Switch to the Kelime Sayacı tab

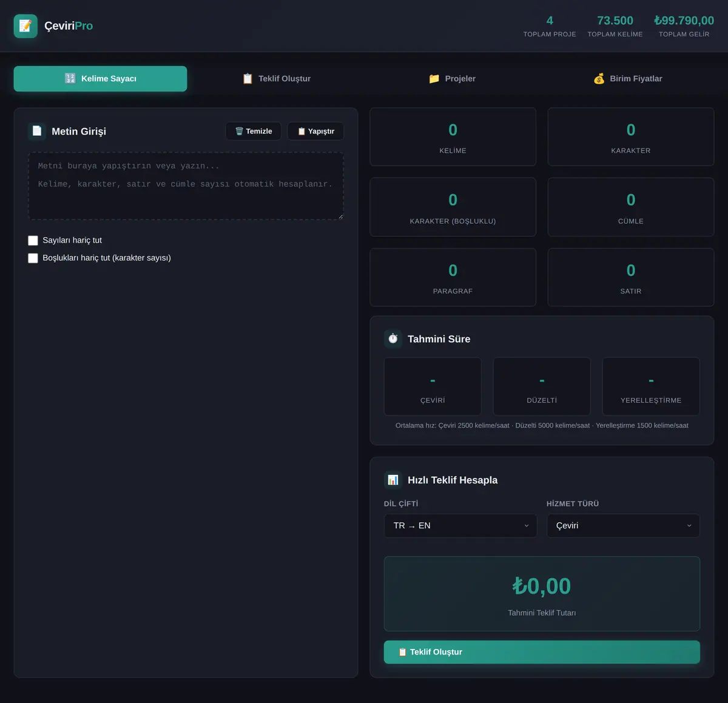coord(100,79)
